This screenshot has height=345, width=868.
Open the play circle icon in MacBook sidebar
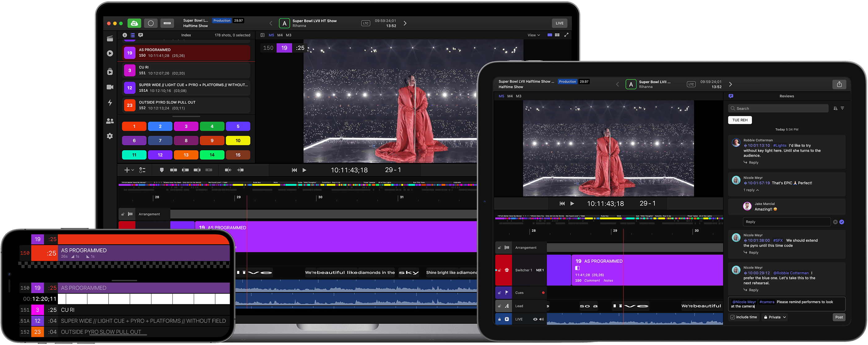[110, 53]
